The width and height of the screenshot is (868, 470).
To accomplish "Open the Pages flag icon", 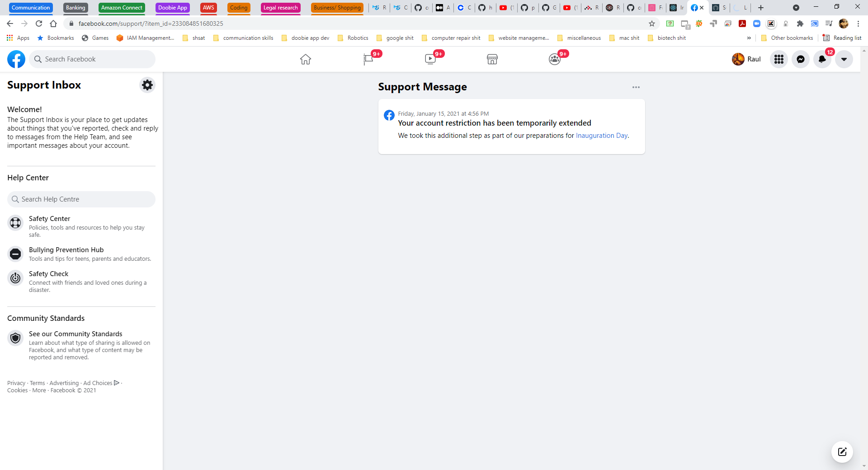I will 368,59.
